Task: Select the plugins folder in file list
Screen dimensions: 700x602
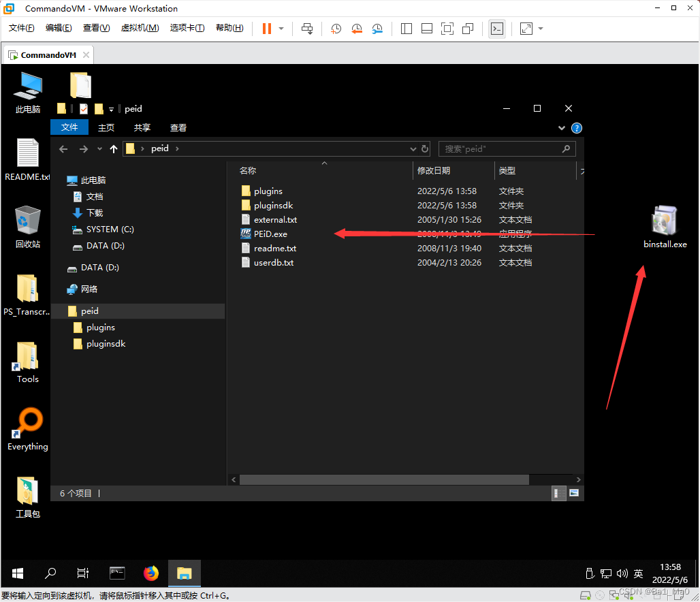Action: (268, 191)
